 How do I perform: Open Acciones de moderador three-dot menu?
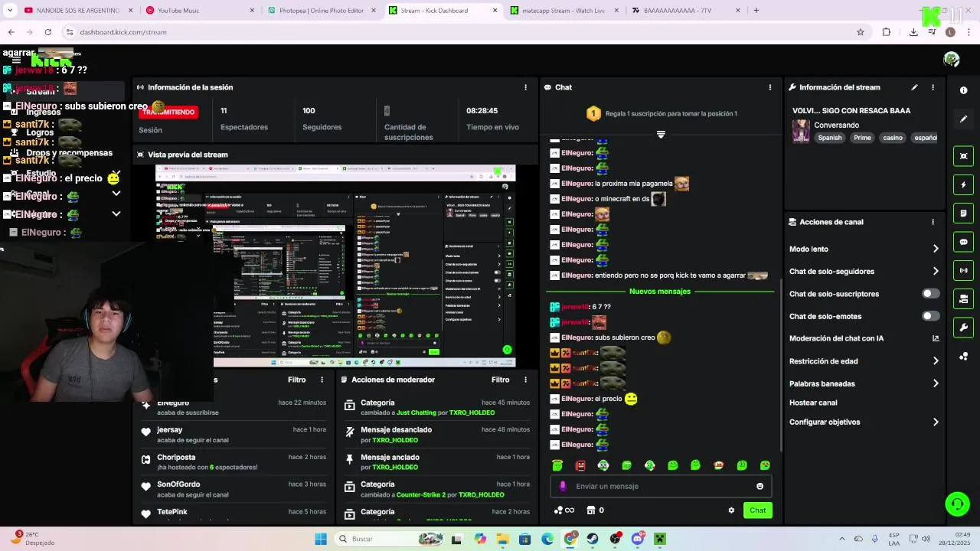pyautogui.click(x=525, y=380)
